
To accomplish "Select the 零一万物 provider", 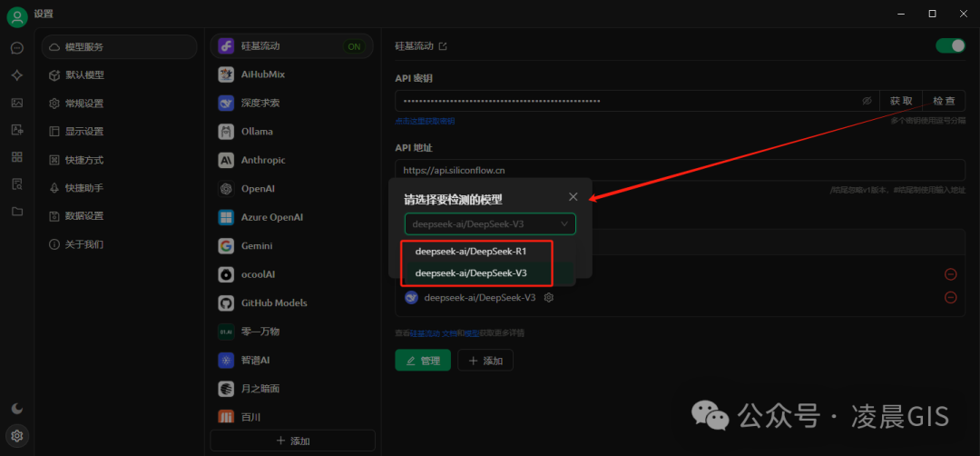I will (x=292, y=332).
